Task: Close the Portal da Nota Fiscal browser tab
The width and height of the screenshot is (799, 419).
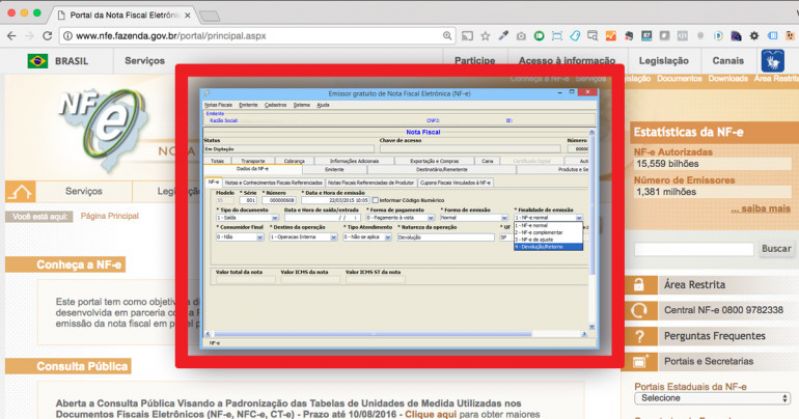Action: point(187,16)
